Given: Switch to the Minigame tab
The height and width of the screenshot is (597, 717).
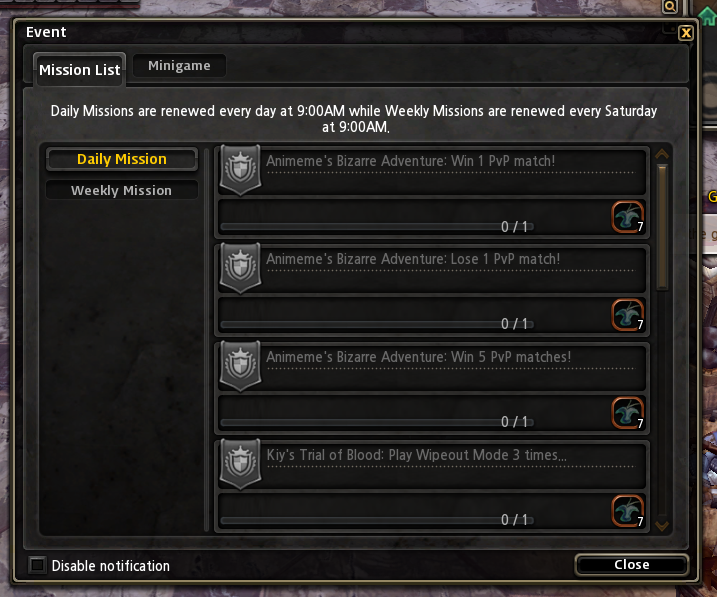Looking at the screenshot, I should point(179,66).
